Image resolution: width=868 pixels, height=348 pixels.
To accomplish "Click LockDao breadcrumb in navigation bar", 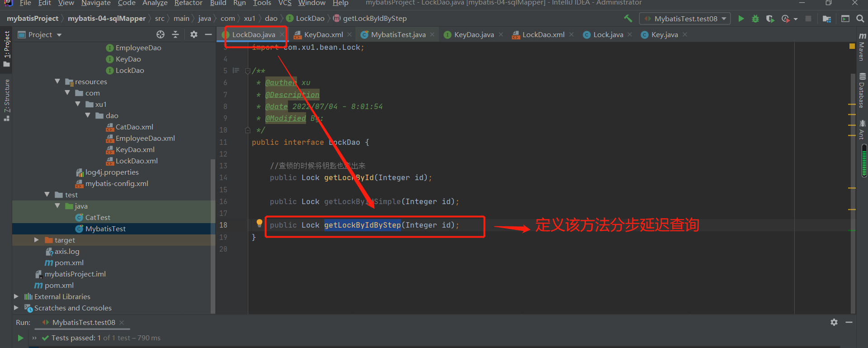I will tap(306, 19).
